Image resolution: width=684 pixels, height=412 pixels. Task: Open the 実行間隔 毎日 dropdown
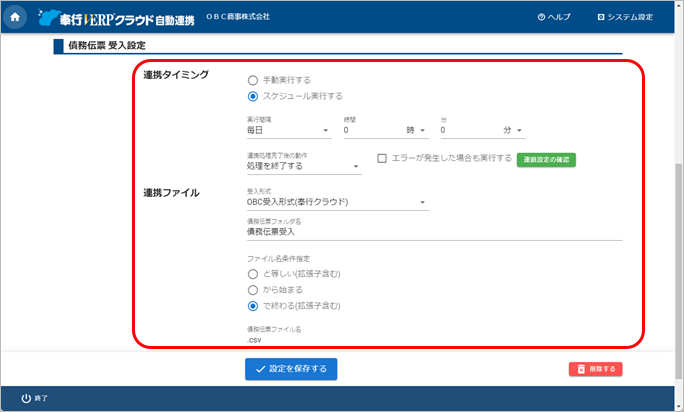pos(289,130)
